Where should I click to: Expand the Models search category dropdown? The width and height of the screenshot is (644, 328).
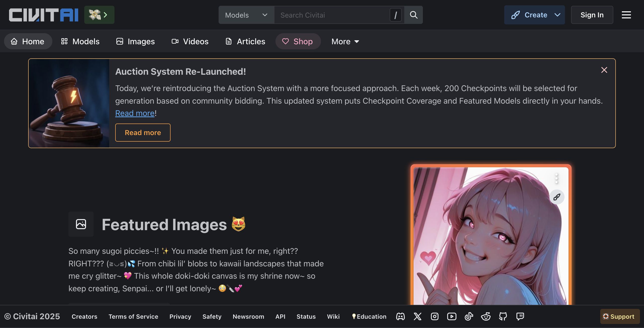point(246,15)
